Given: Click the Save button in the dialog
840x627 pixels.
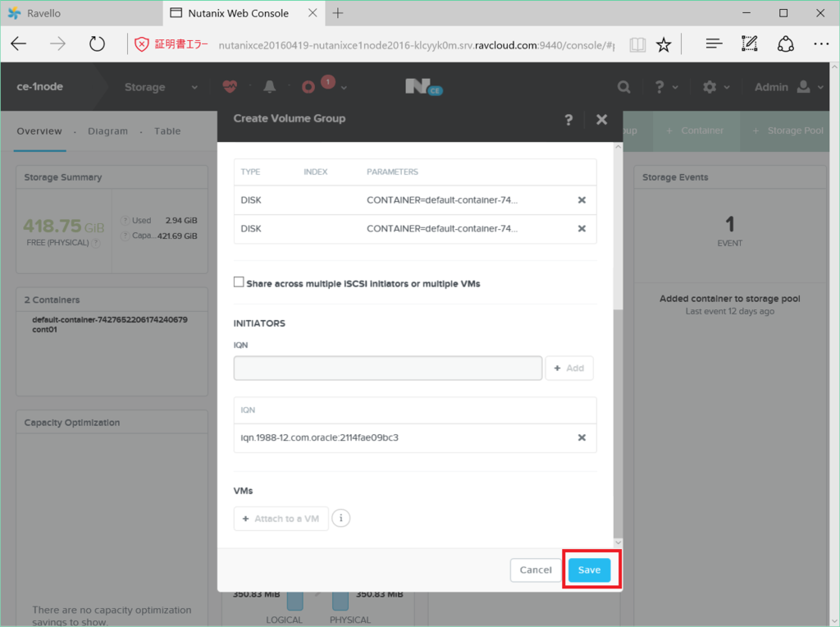Looking at the screenshot, I should coord(589,570).
